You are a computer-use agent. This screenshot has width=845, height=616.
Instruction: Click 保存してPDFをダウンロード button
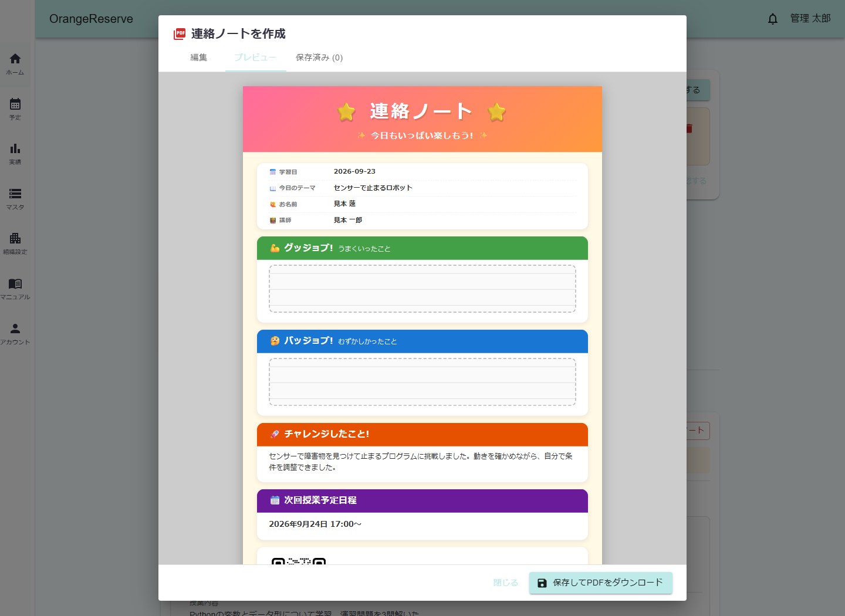coord(601,583)
